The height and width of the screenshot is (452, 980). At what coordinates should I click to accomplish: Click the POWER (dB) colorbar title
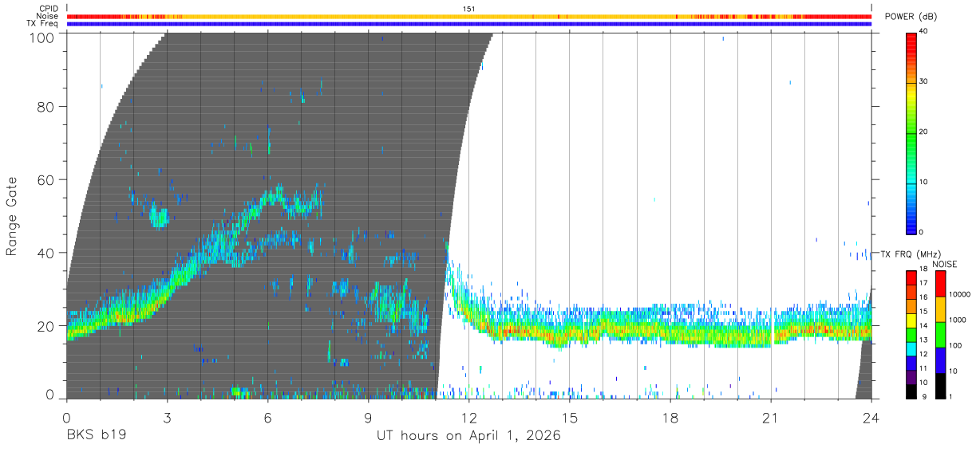[x=911, y=16]
